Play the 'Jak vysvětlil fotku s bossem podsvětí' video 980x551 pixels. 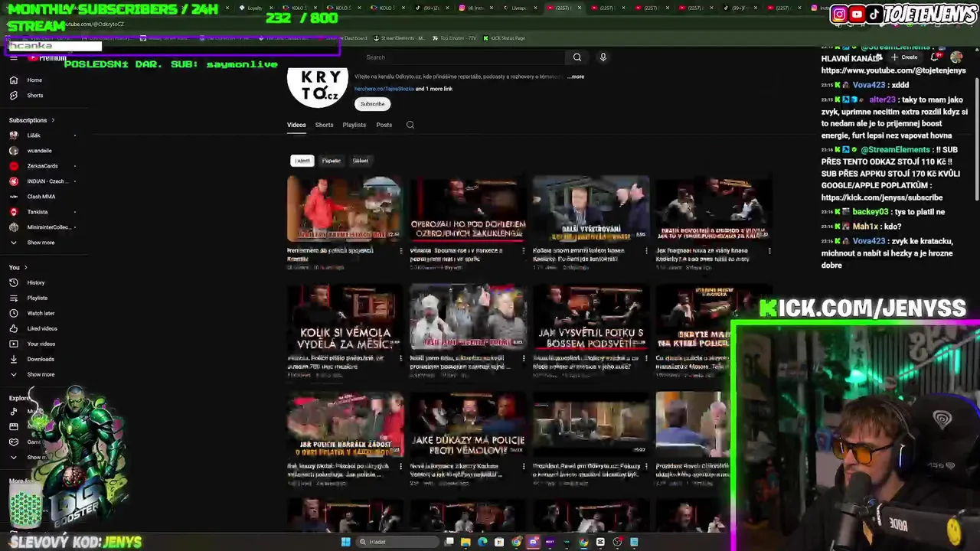point(590,317)
